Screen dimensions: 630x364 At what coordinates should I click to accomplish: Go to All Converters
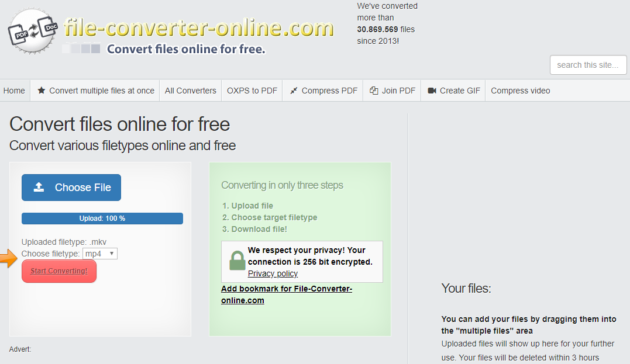[x=191, y=91]
